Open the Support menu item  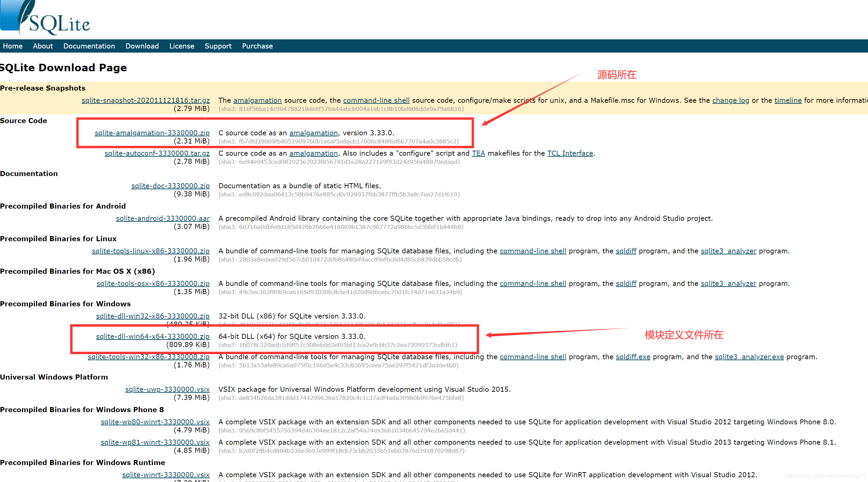click(x=218, y=46)
